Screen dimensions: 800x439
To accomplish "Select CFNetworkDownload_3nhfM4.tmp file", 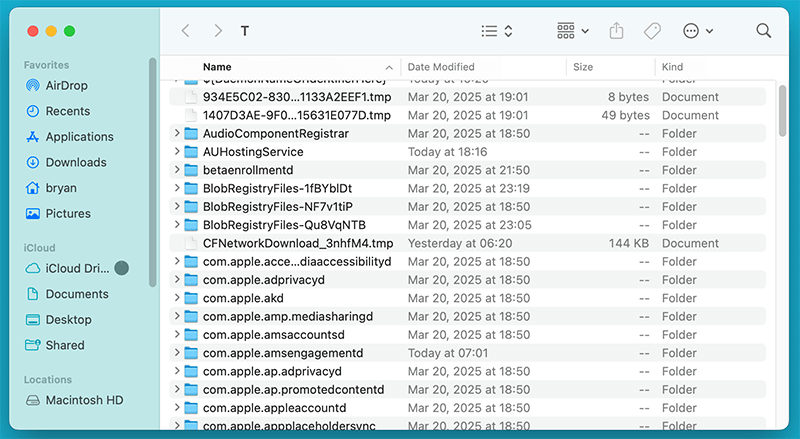I will point(467,243).
